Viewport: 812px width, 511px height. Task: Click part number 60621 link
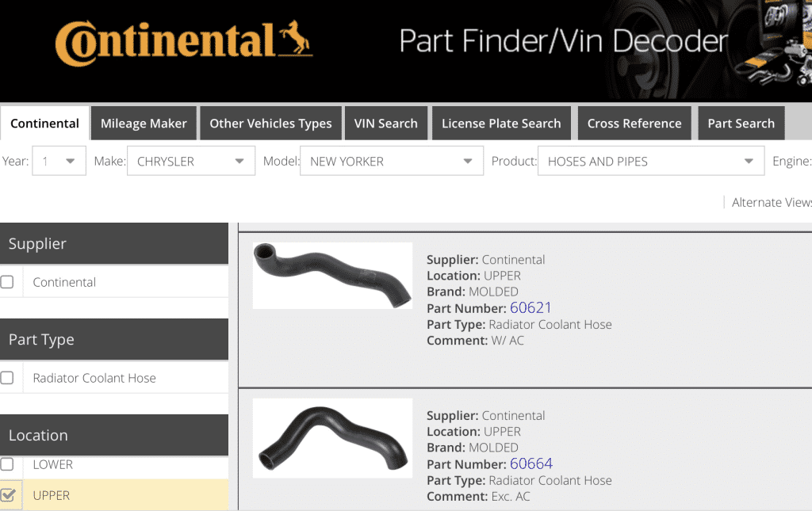point(530,307)
